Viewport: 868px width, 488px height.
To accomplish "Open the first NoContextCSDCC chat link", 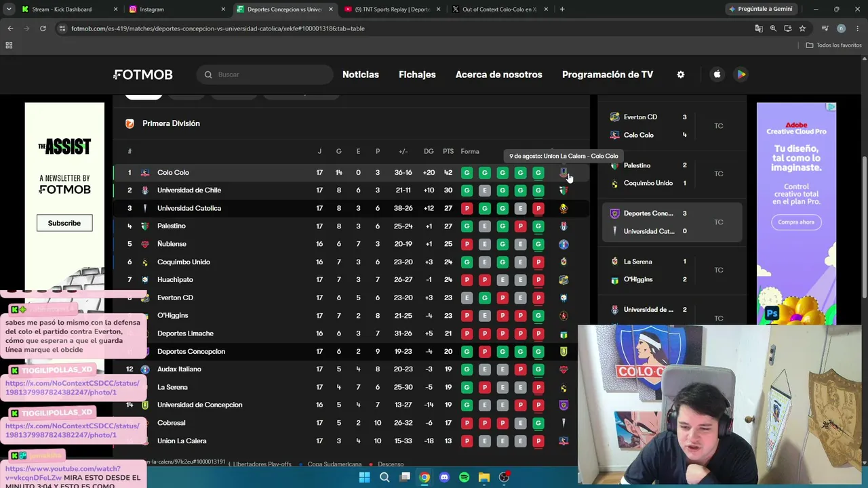I will (x=72, y=388).
